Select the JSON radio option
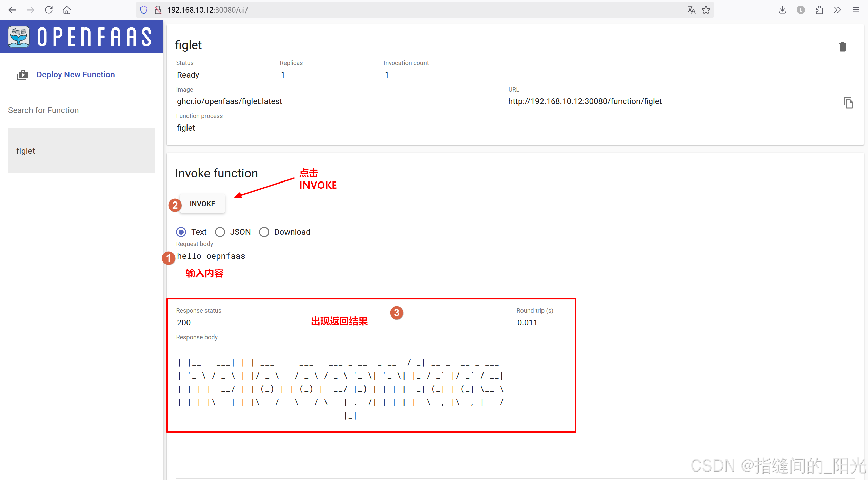Screen dimensions: 868x480 point(220,232)
